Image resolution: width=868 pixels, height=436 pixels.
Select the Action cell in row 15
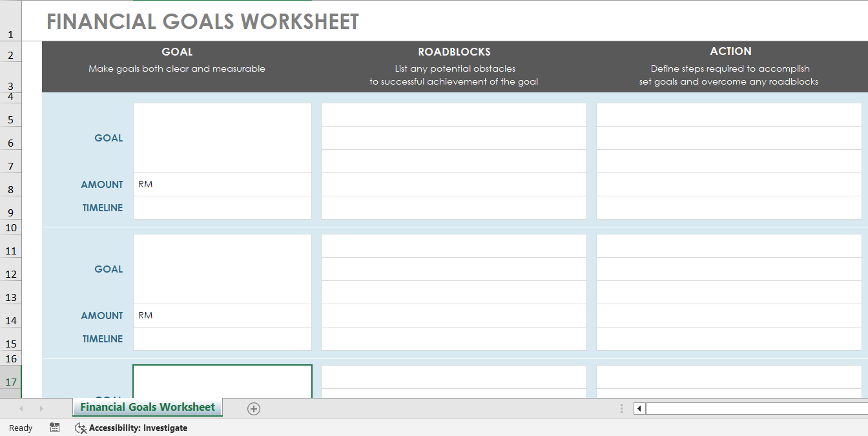point(729,339)
